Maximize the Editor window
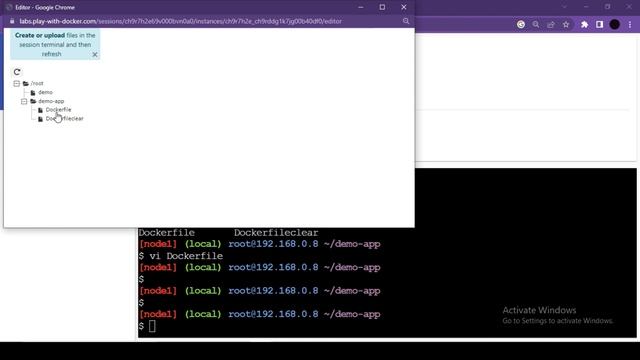640x360 pixels. [x=382, y=7]
